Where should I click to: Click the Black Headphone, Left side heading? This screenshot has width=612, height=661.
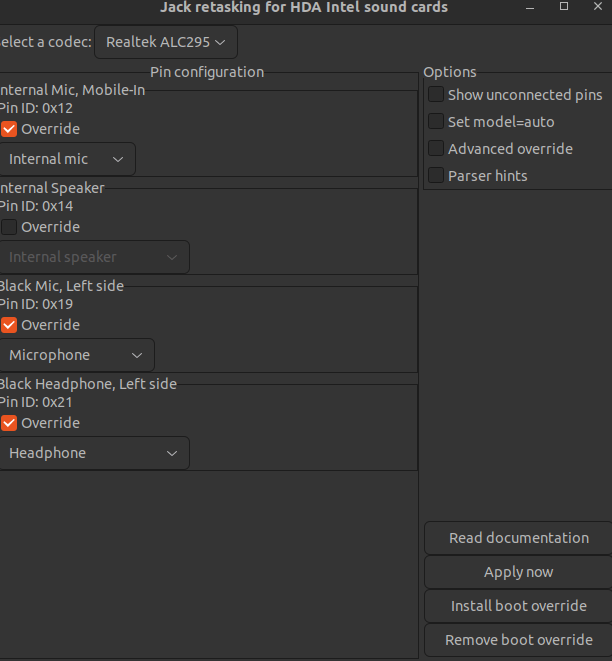coord(88,384)
